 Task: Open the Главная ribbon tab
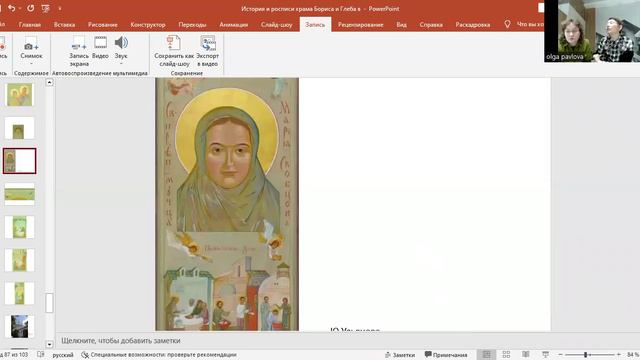tap(30, 24)
